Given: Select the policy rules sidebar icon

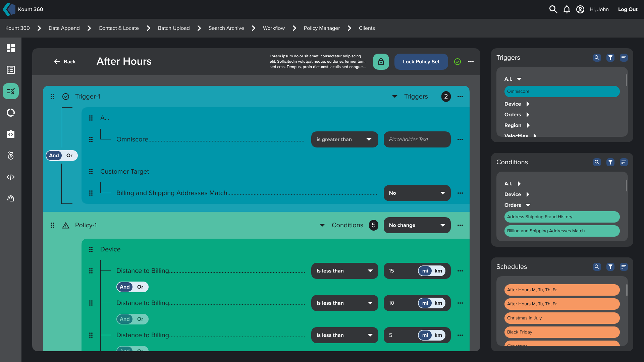Looking at the screenshot, I should (11, 91).
